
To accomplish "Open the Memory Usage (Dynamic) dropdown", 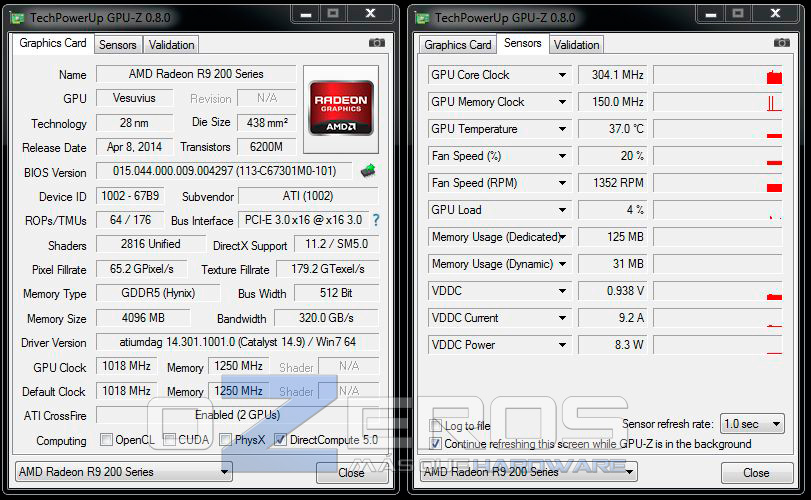I will pos(562,264).
